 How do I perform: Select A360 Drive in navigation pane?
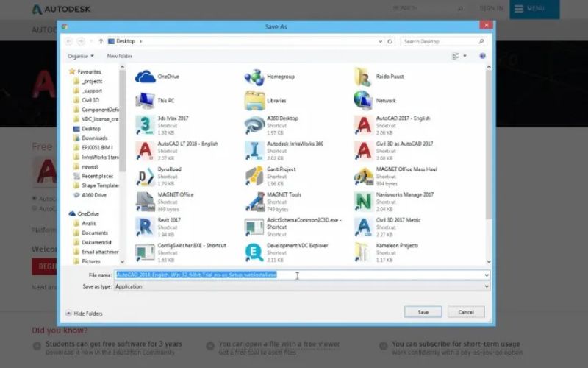coord(90,195)
